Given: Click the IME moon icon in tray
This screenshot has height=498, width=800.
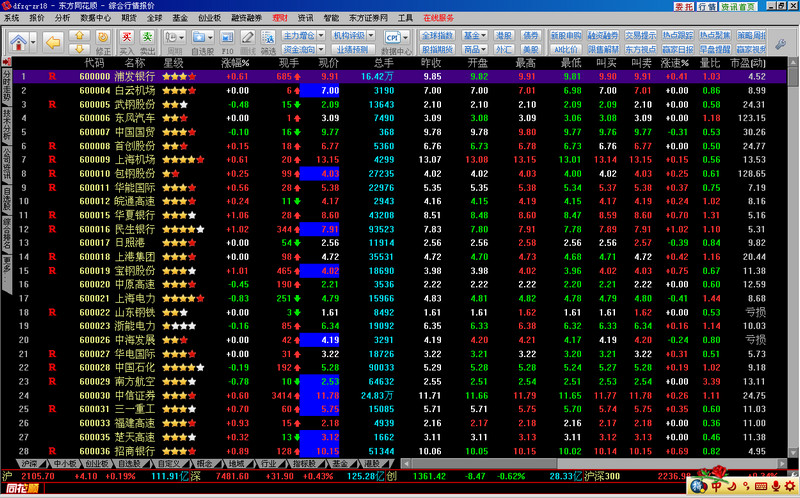Looking at the screenshot, I should click(x=731, y=486).
